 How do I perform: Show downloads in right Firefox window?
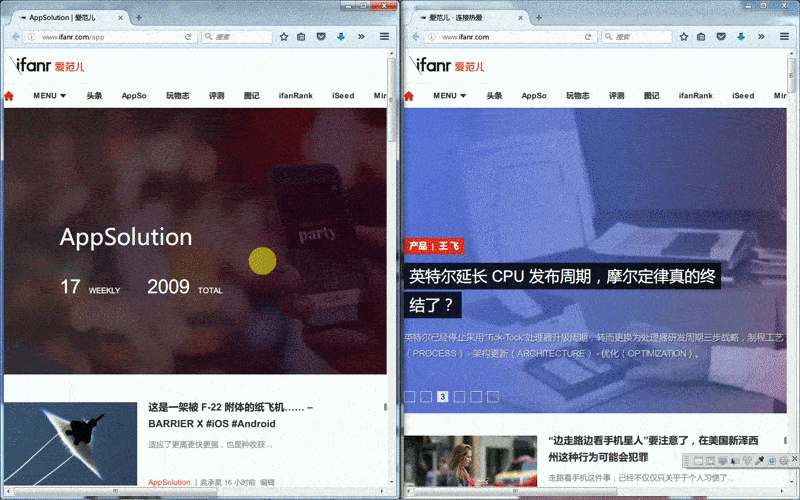[x=741, y=37]
